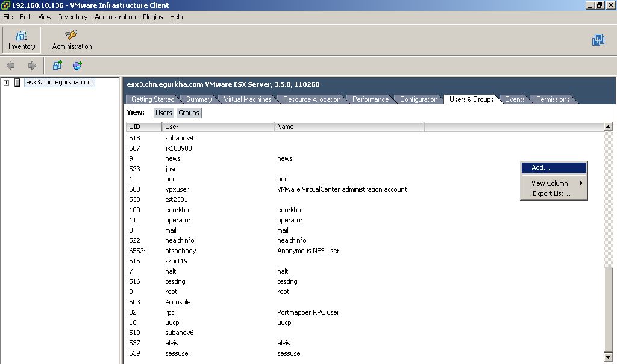Click the host server icon in tree

(17, 82)
